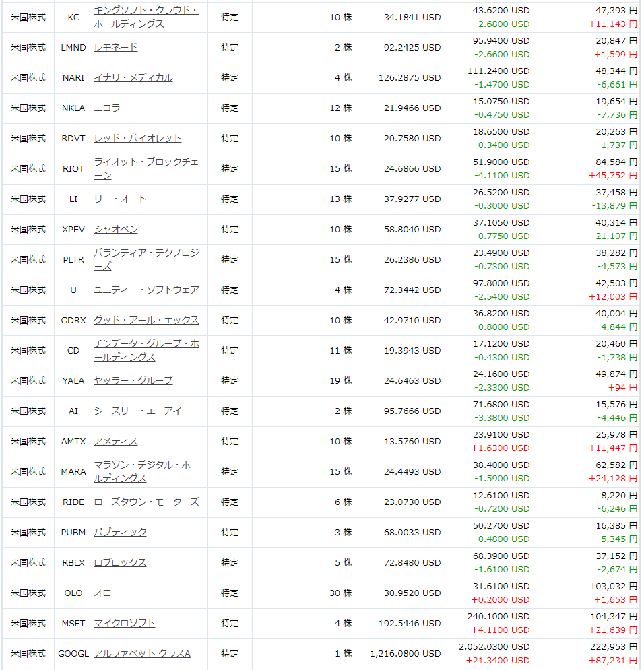Select the GOOGL ticker cell
Image resolution: width=644 pixels, height=670 pixels.
pyautogui.click(x=73, y=655)
